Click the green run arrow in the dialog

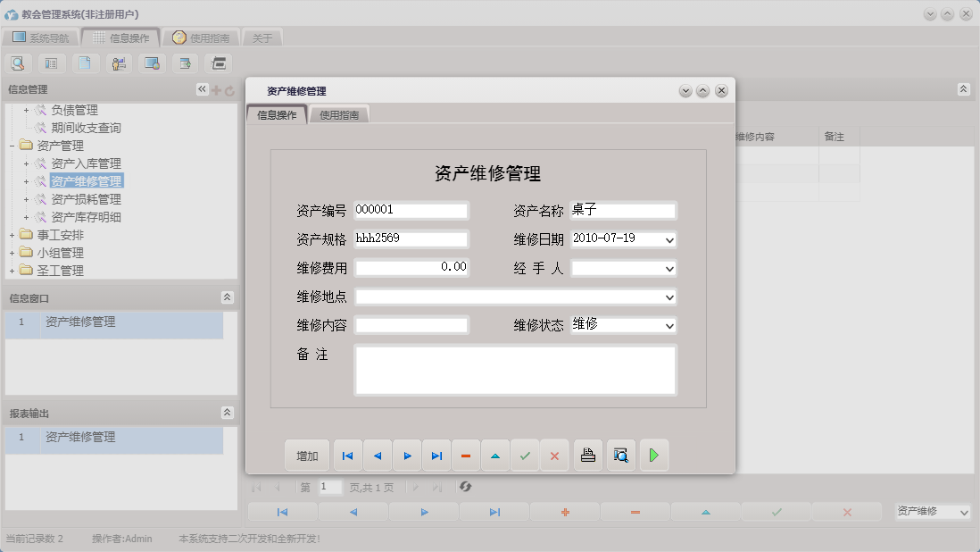(653, 456)
